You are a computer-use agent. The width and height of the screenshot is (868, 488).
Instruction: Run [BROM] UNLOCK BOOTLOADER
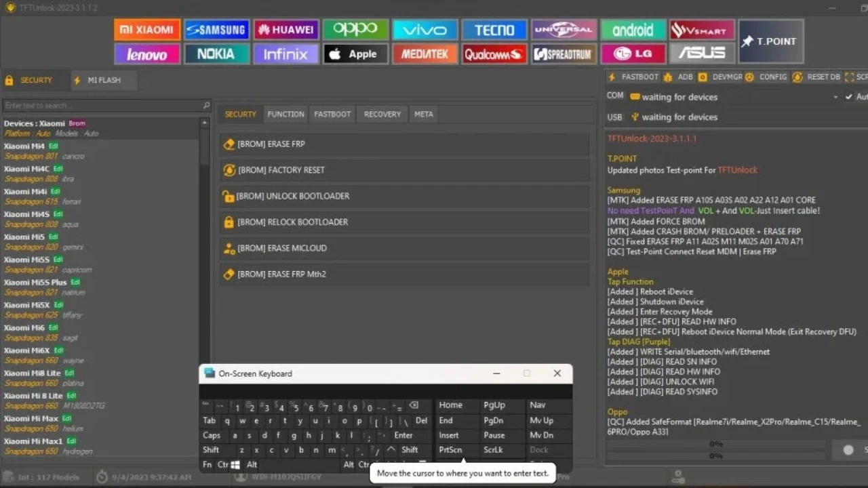pyautogui.click(x=404, y=196)
